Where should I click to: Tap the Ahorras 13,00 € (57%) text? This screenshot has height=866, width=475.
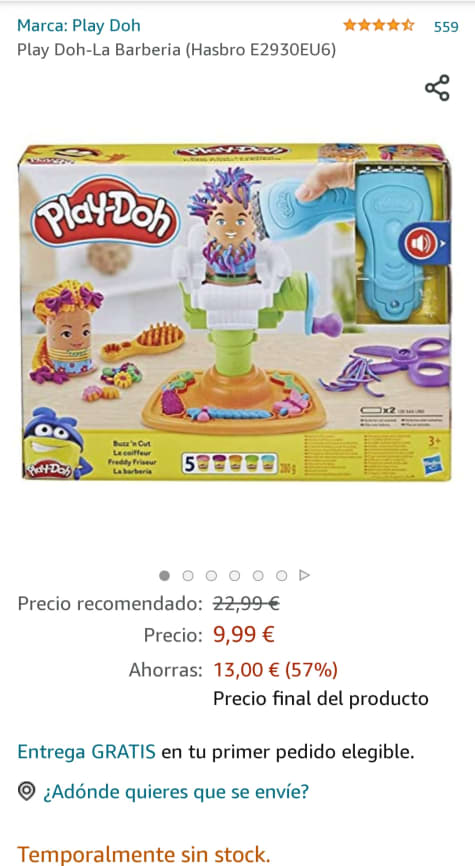pos(233,670)
